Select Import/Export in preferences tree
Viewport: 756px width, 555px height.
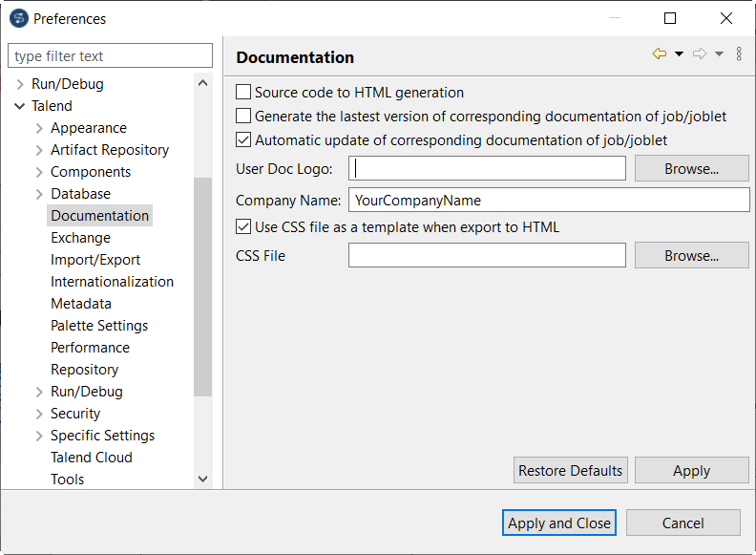[x=95, y=260]
